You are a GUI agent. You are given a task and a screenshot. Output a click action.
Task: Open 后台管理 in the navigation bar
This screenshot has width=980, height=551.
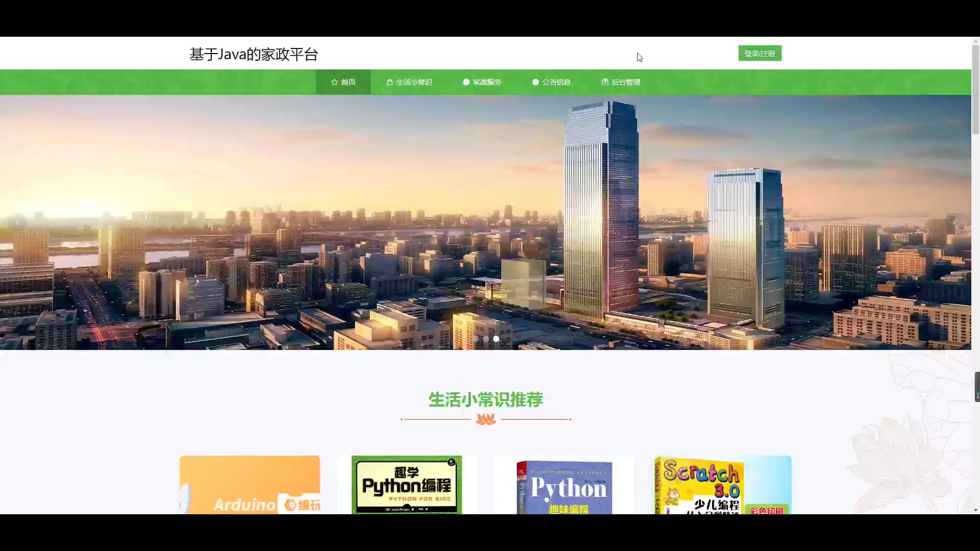point(621,82)
